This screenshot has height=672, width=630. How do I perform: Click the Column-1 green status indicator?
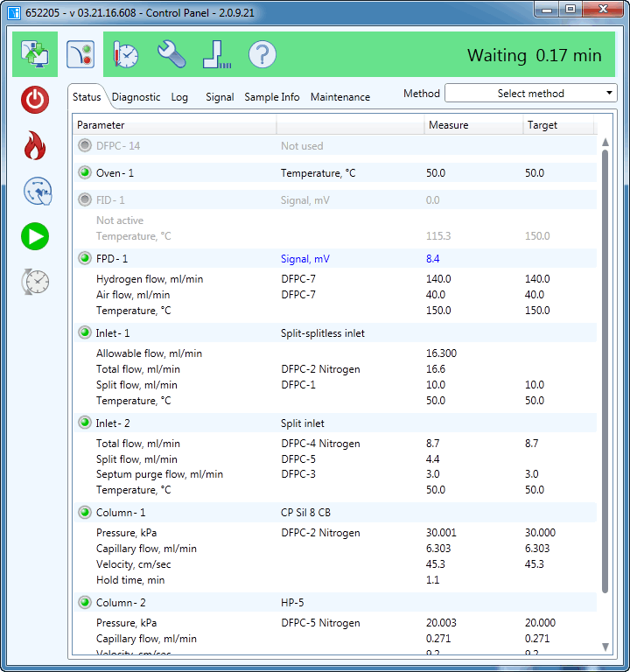85,513
